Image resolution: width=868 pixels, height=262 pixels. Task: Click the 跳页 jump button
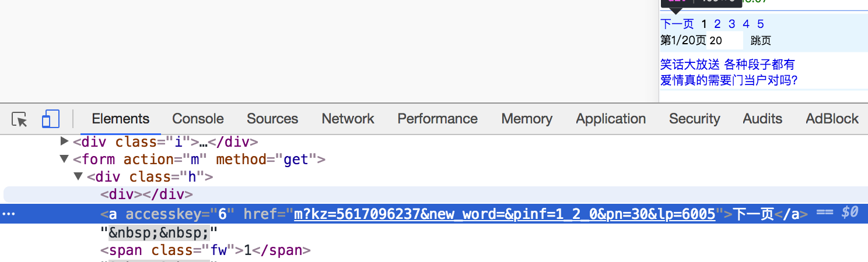pyautogui.click(x=761, y=40)
